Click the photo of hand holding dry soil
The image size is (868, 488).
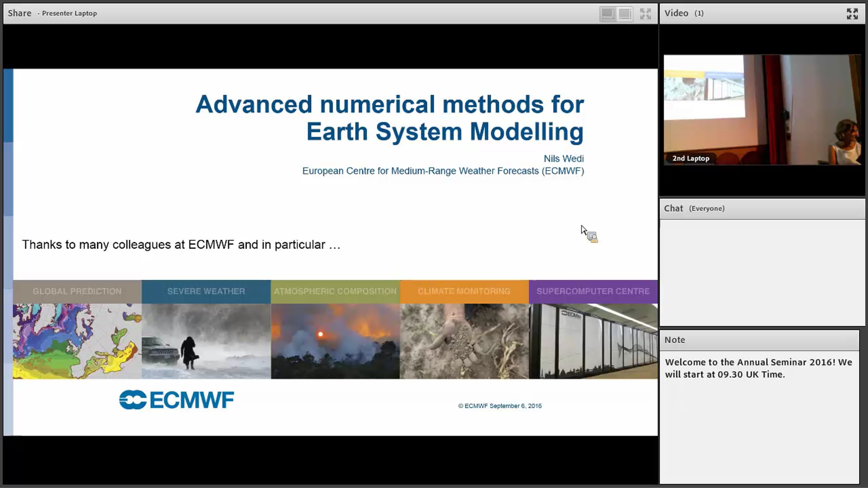(x=464, y=341)
